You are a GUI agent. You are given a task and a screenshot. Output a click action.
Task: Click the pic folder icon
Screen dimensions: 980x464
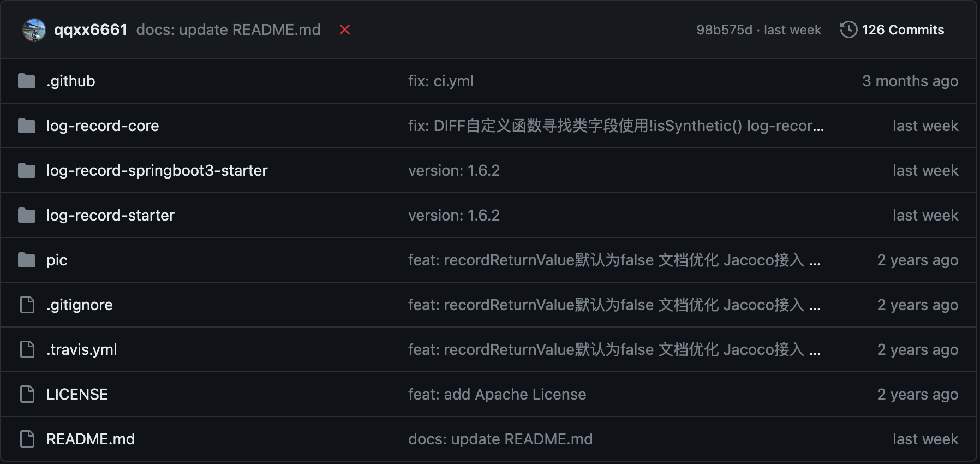coord(27,260)
